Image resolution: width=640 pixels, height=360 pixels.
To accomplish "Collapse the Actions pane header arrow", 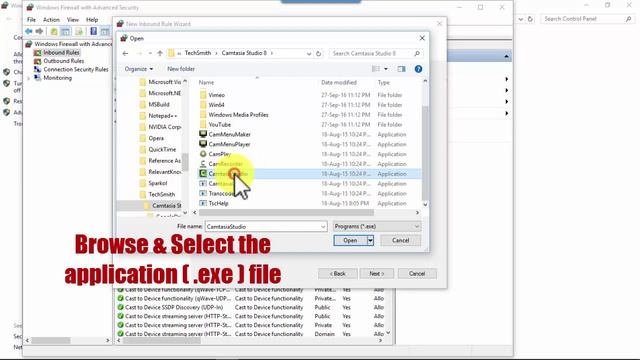I will [x=506, y=56].
